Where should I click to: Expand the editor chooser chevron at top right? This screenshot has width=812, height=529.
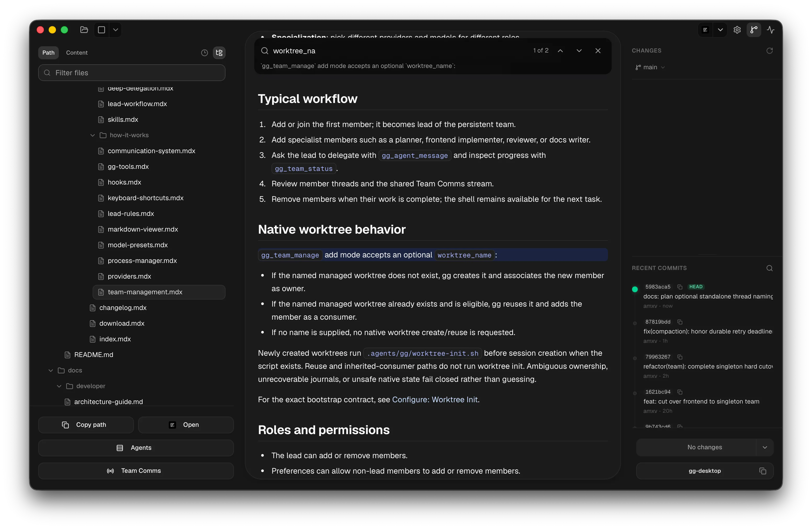pyautogui.click(x=720, y=30)
